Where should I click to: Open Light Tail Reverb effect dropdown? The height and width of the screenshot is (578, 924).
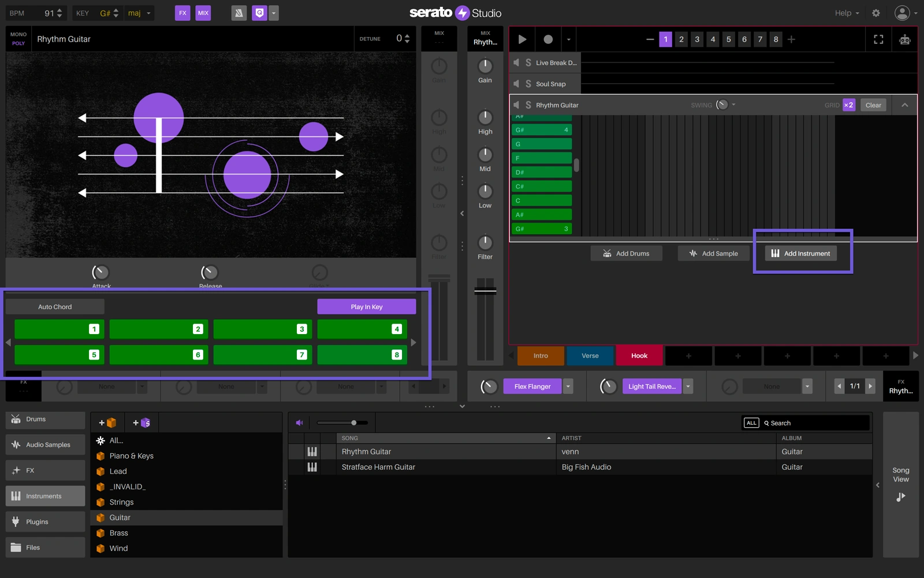688,386
